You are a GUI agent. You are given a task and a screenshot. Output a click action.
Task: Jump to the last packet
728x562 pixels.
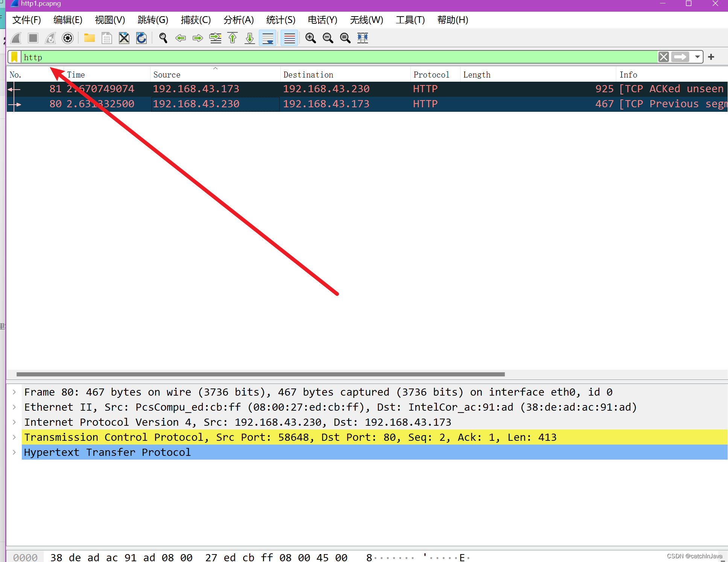[250, 38]
